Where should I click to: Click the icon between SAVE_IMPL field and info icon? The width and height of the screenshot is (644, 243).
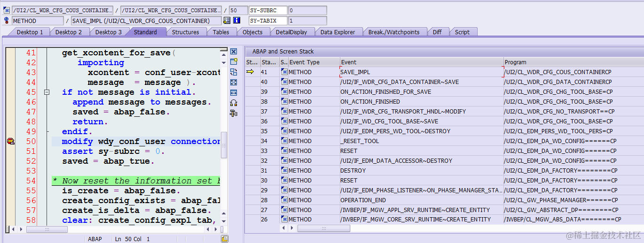(227, 21)
